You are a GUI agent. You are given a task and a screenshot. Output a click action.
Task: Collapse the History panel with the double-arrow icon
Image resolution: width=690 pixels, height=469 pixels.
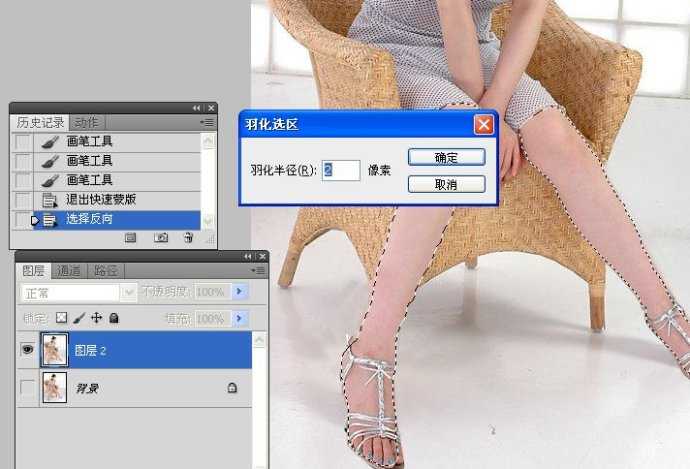coord(197,108)
